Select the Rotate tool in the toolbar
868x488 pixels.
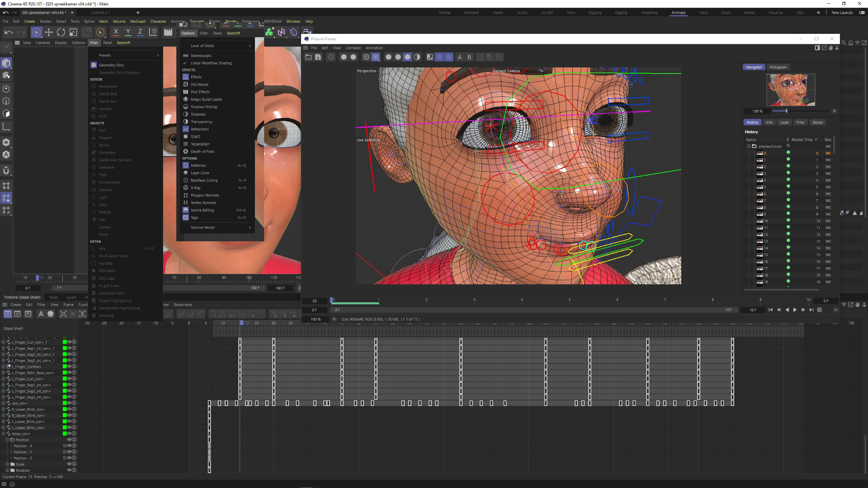click(x=61, y=32)
